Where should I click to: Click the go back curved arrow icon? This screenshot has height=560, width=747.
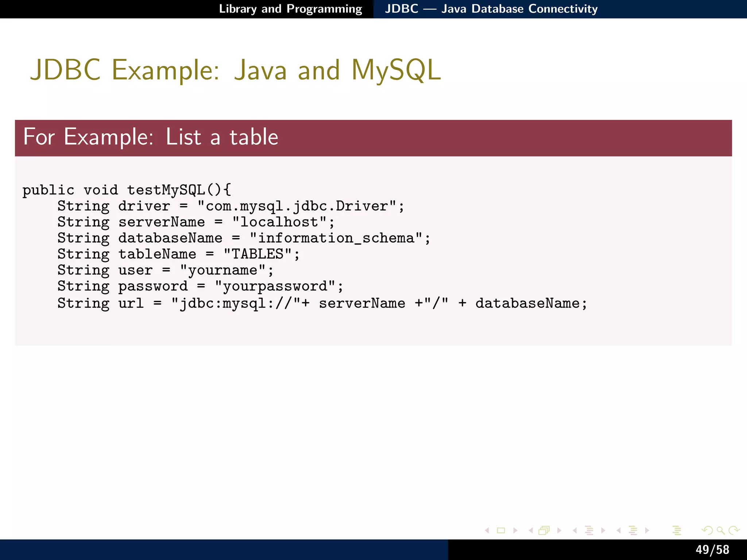click(707, 530)
